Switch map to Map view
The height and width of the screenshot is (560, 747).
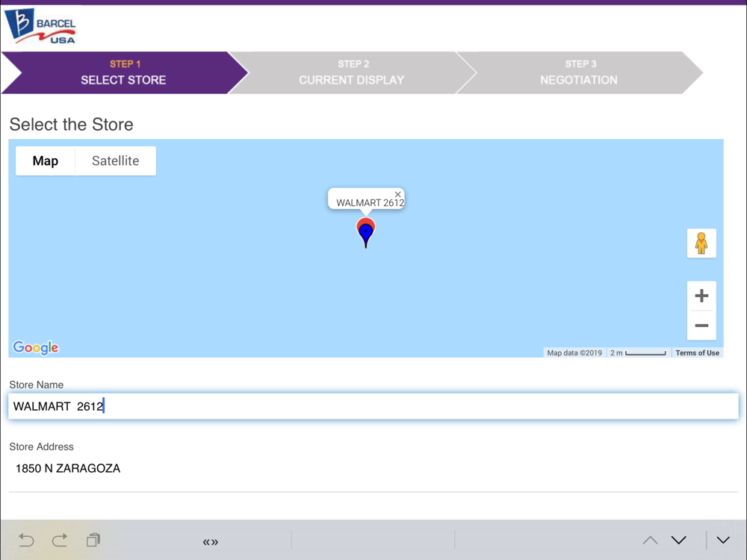[x=46, y=161]
